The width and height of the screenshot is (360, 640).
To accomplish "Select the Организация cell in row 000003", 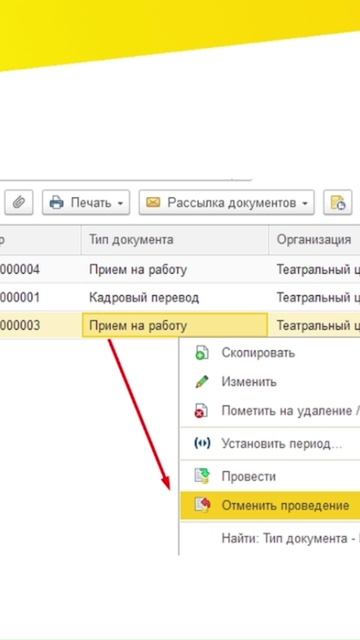I will click(314, 325).
